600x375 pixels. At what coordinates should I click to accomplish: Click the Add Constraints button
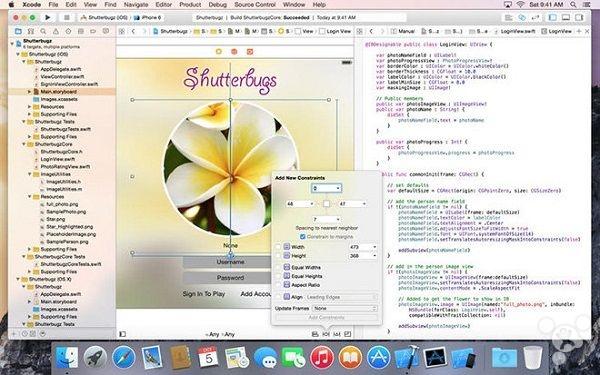[326, 317]
